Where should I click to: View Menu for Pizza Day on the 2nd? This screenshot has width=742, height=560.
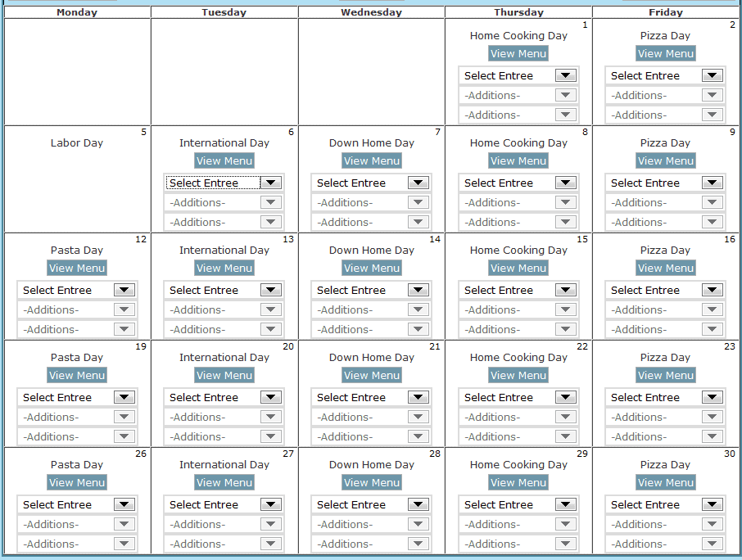665,53
